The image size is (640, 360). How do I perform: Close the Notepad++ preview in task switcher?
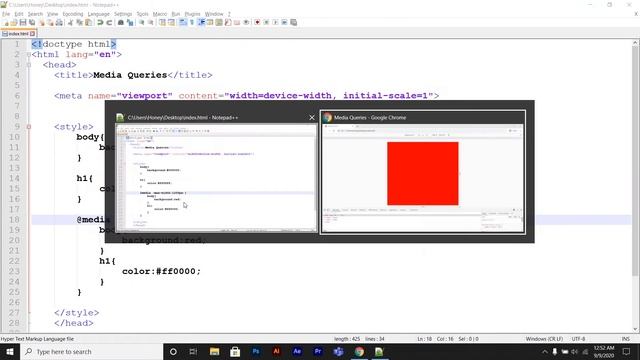312,118
